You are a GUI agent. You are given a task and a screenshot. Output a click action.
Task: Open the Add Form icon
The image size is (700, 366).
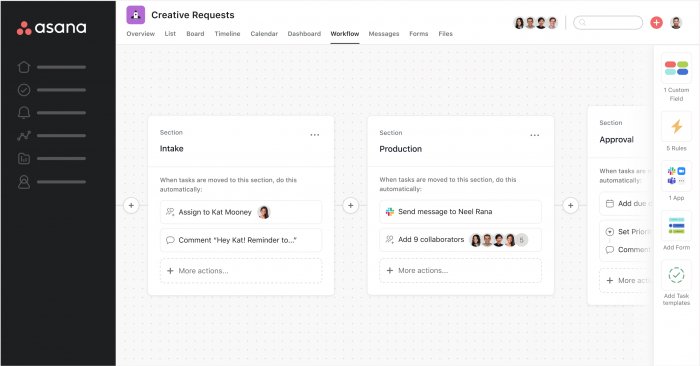point(676,225)
